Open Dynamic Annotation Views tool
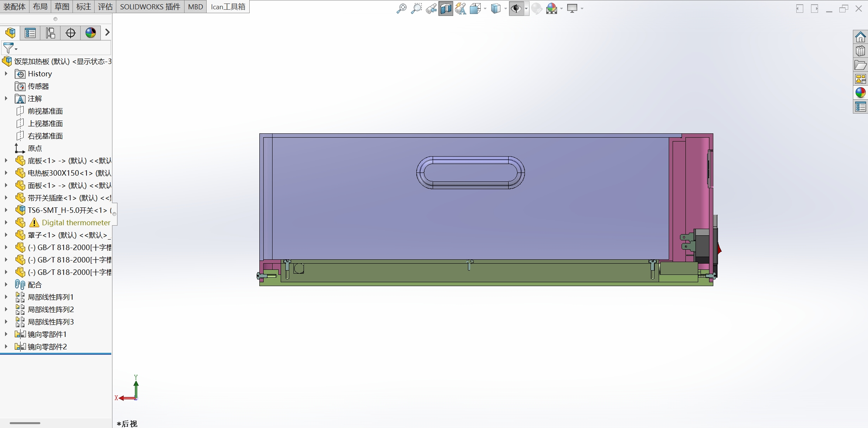This screenshot has width=868, height=428. pyautogui.click(x=460, y=8)
